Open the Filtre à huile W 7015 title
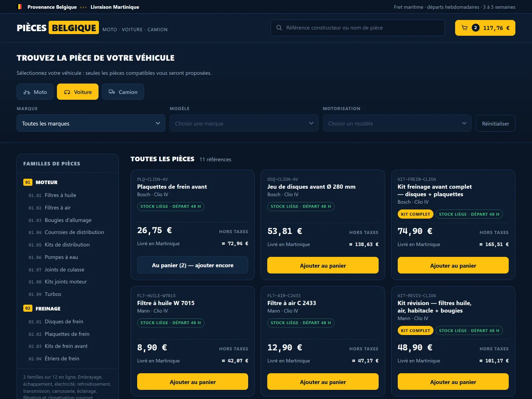 pos(166,303)
